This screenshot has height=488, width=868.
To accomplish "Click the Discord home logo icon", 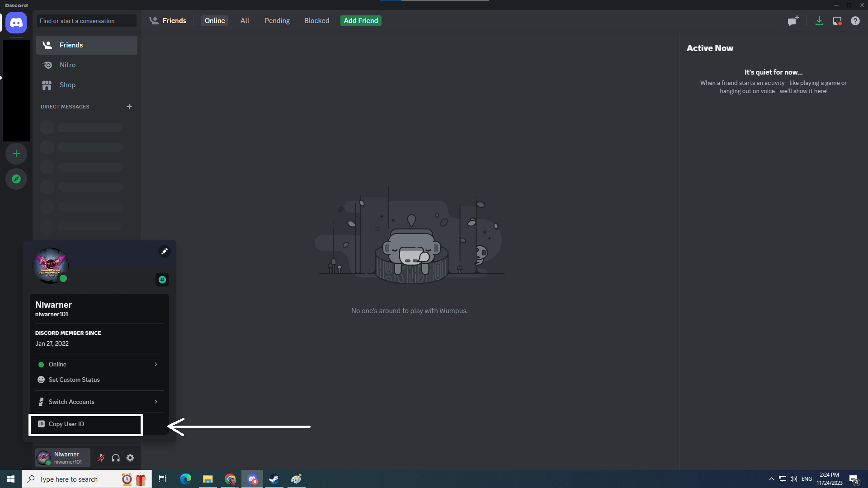I will (16, 22).
